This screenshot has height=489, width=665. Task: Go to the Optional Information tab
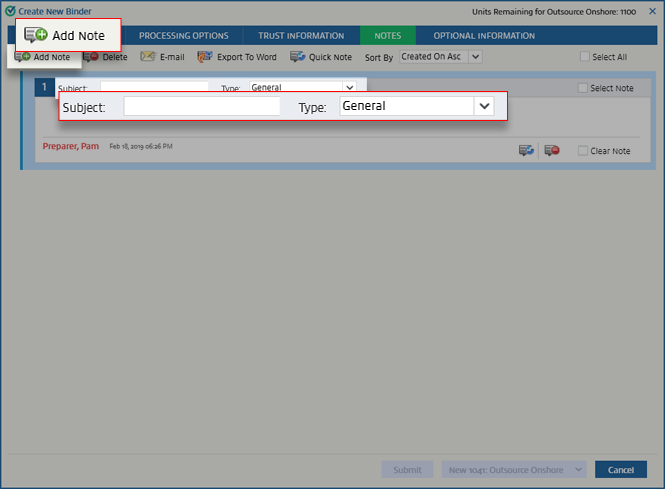pos(484,36)
